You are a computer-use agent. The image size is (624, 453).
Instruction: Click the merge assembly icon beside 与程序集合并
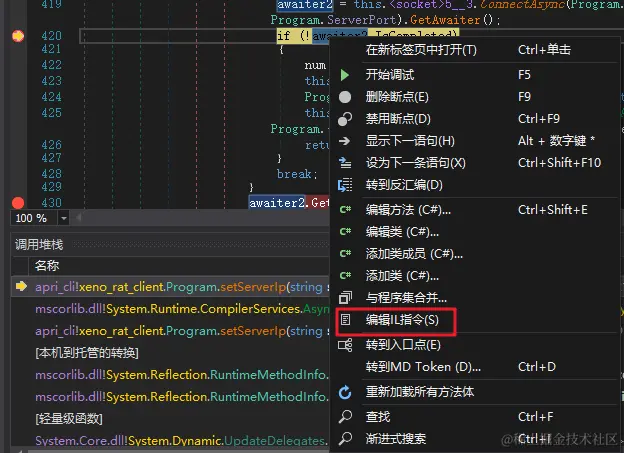pyautogui.click(x=345, y=297)
